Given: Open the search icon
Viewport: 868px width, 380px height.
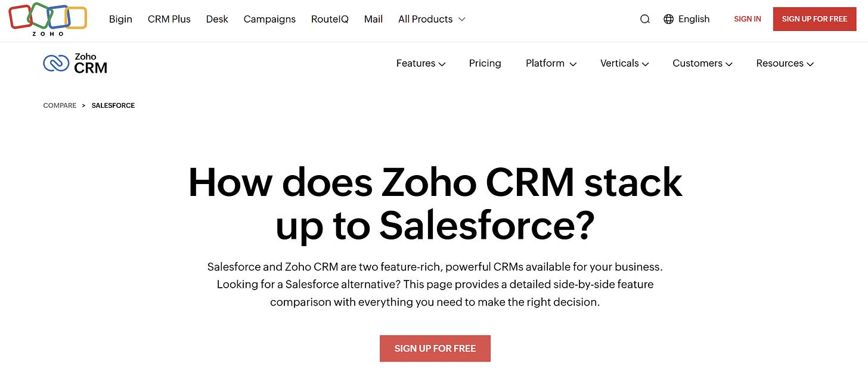Looking at the screenshot, I should click(644, 18).
